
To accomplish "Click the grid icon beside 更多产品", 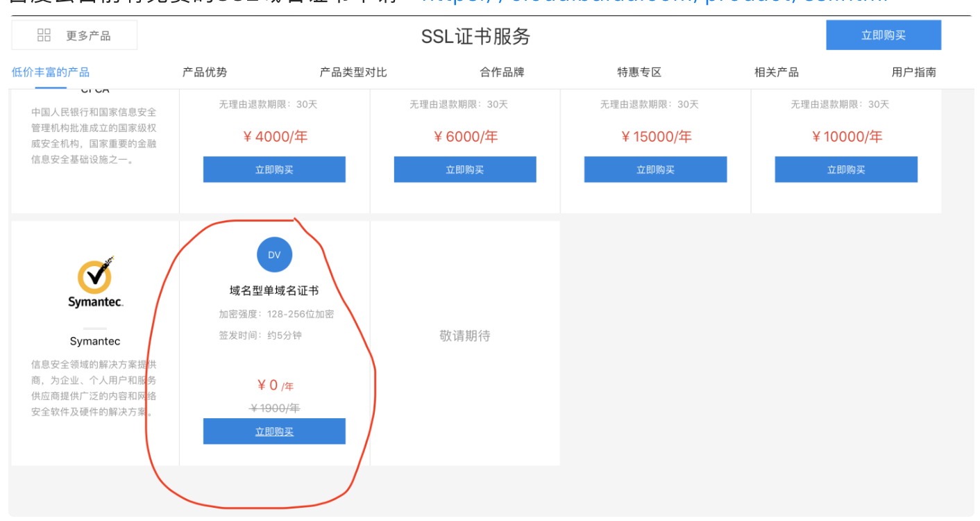I will [x=44, y=35].
